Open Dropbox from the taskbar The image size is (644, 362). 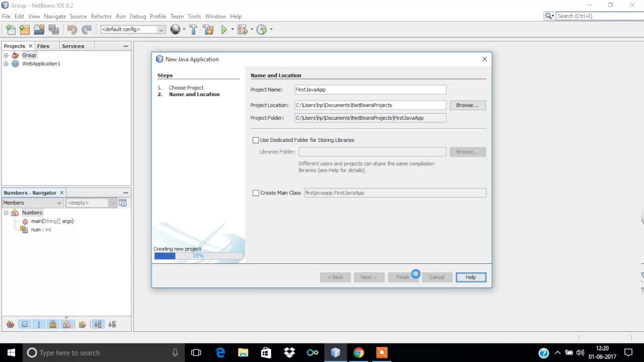point(289,352)
